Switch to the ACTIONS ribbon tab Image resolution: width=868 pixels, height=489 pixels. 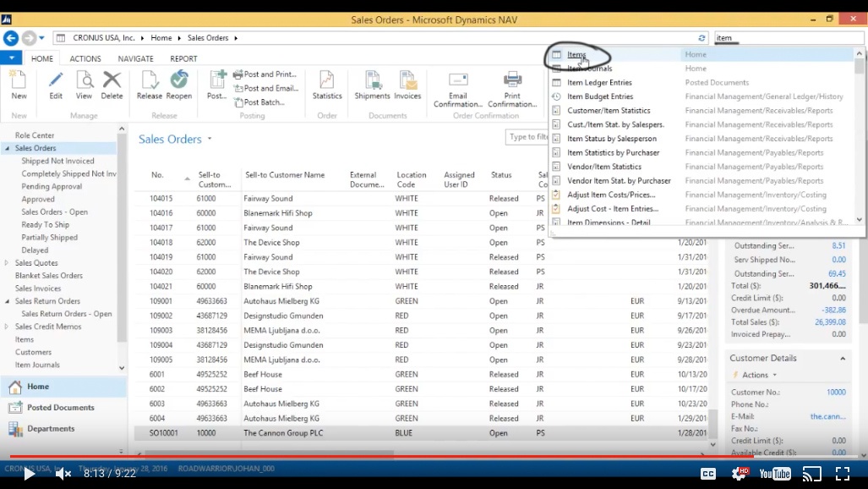click(x=85, y=58)
